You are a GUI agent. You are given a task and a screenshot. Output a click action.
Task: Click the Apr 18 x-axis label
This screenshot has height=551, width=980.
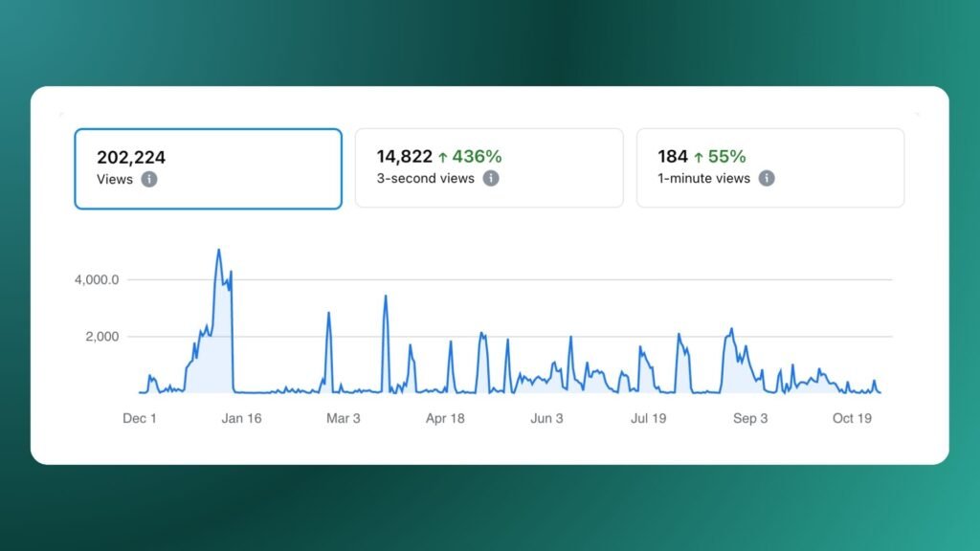[445, 418]
